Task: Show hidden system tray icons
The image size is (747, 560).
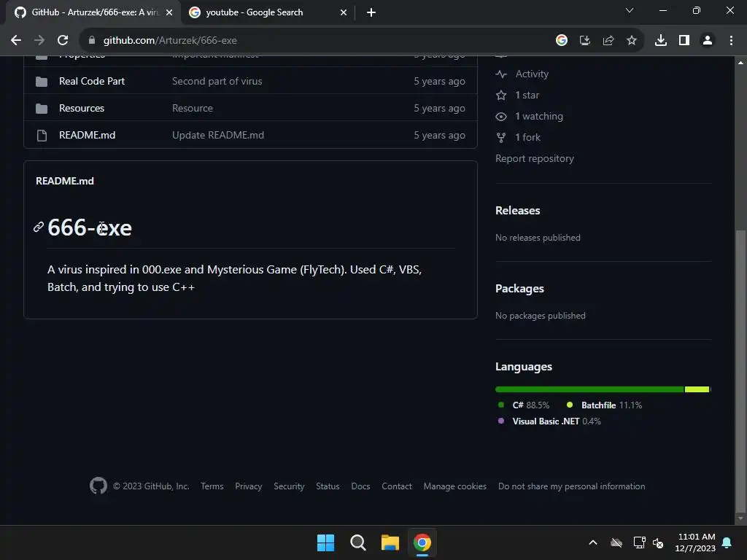Action: coord(593,542)
